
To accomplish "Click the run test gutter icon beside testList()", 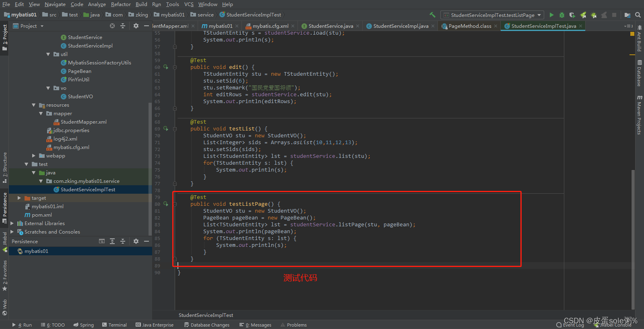I will tap(165, 129).
